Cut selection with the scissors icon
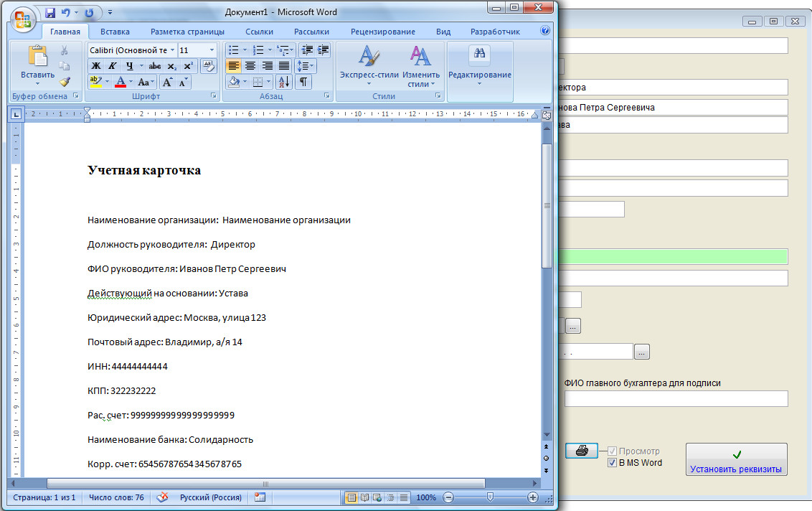The width and height of the screenshot is (812, 511). click(65, 50)
